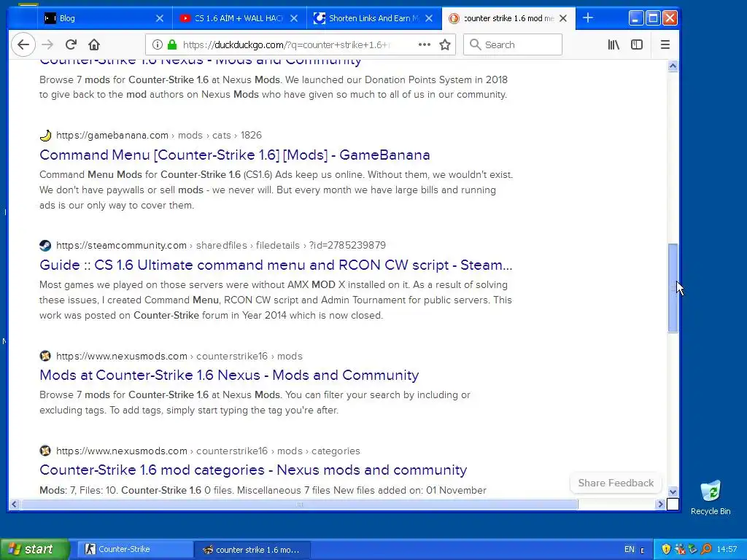The height and width of the screenshot is (560, 747).
Task: Reload the current page
Action: click(x=71, y=44)
